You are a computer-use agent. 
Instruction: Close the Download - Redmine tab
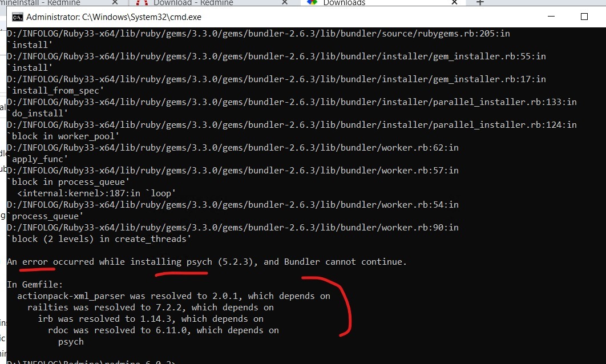tap(284, 2)
